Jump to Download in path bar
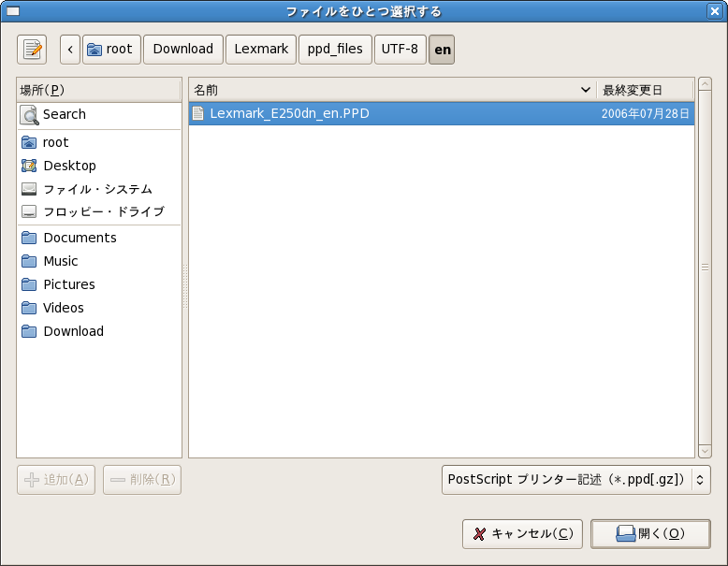Viewport: 728px width, 566px height. 183,50
